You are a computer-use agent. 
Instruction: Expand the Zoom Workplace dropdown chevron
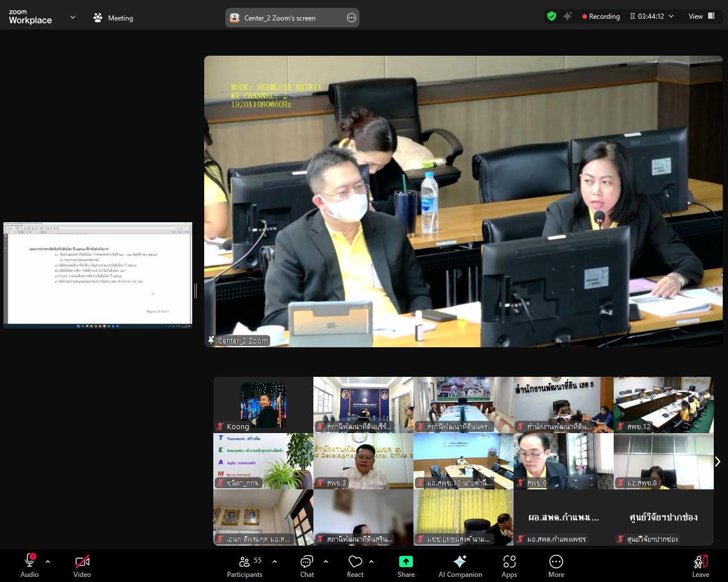pos(73,18)
